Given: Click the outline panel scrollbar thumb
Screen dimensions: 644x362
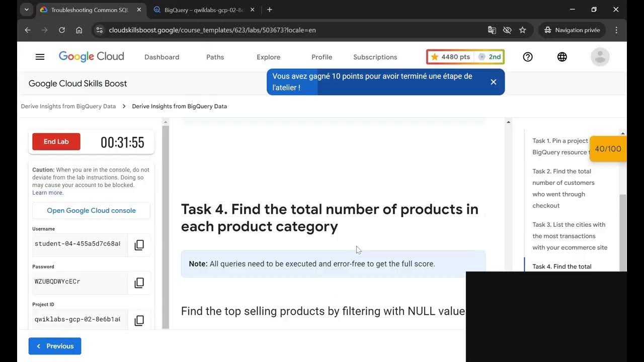Looking at the screenshot, I should [623, 232].
